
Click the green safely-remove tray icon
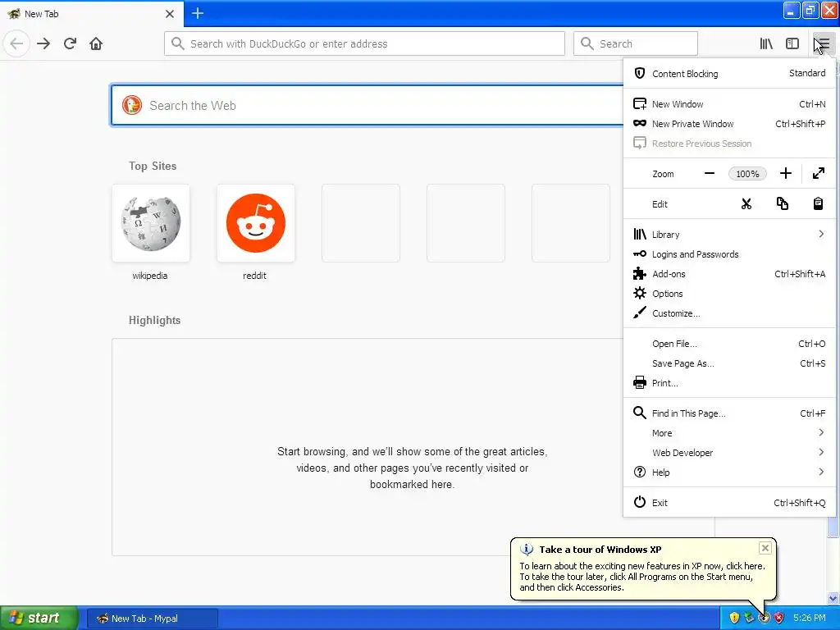749,618
